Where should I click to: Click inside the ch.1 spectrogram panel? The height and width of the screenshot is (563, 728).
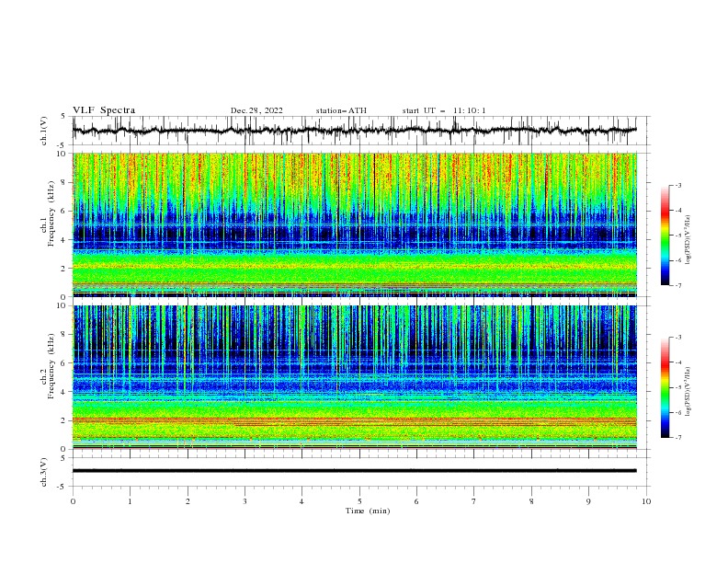pyautogui.click(x=355, y=224)
